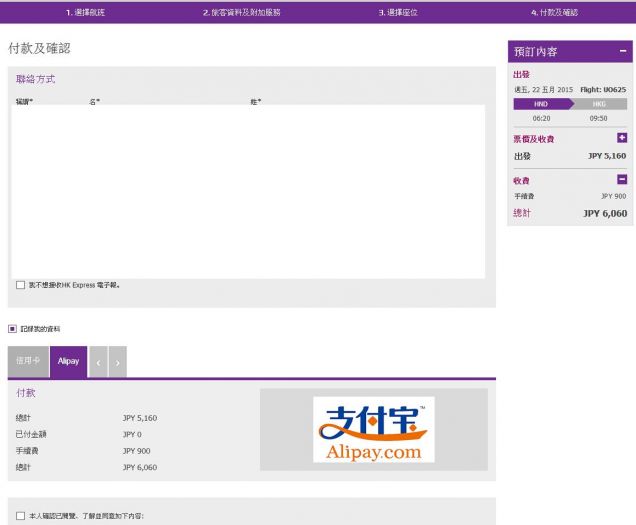Check the 本人確認已閱覽 agreement checkbox
Screen dimensions: 636x525
[x=20, y=516]
